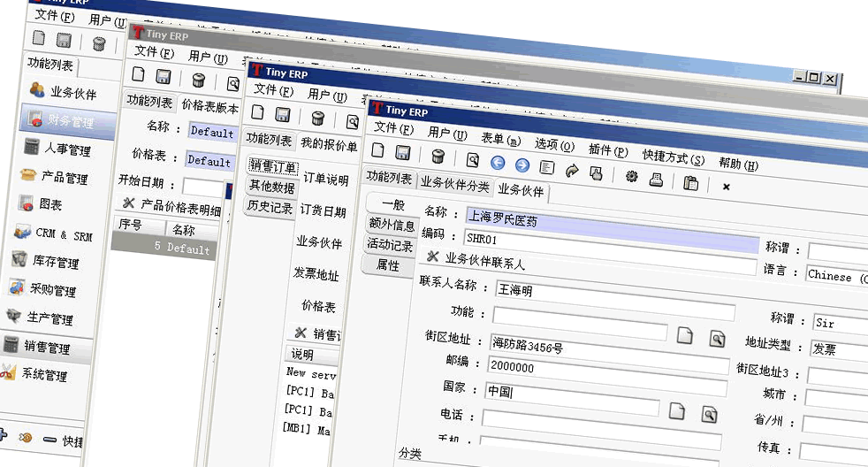The width and height of the screenshot is (868, 467).
Task: Open the 语言 dropdown showing Chinese
Action: click(836, 276)
